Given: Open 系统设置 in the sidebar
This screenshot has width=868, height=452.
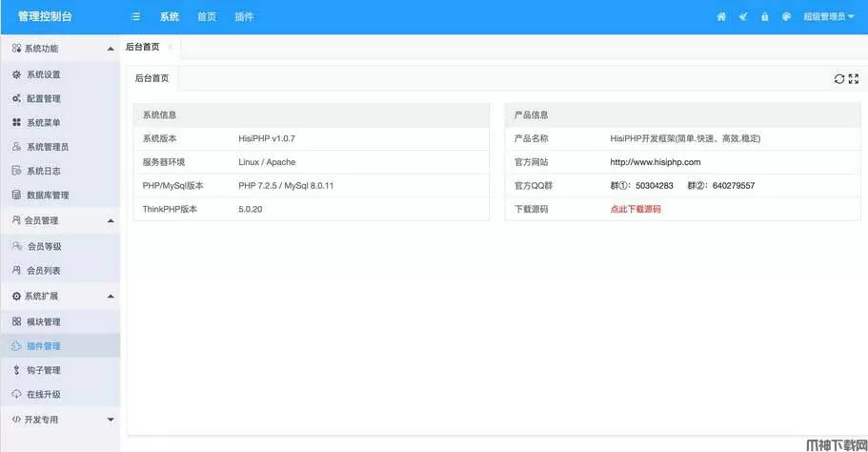Looking at the screenshot, I should click(x=43, y=74).
